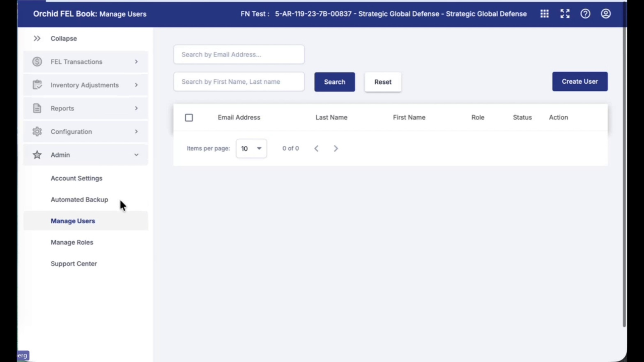Open the Items per page dropdown
Image resolution: width=644 pixels, height=362 pixels.
pos(251,149)
